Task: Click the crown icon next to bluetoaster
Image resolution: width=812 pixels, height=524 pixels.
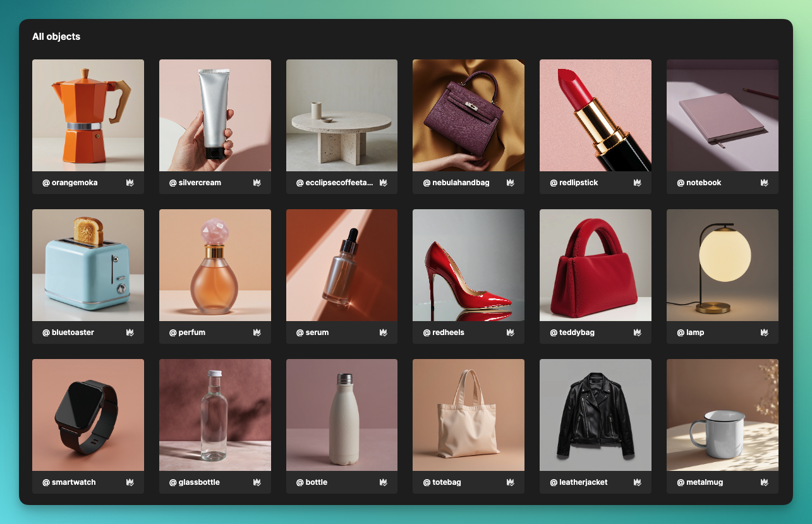Action: tap(130, 332)
